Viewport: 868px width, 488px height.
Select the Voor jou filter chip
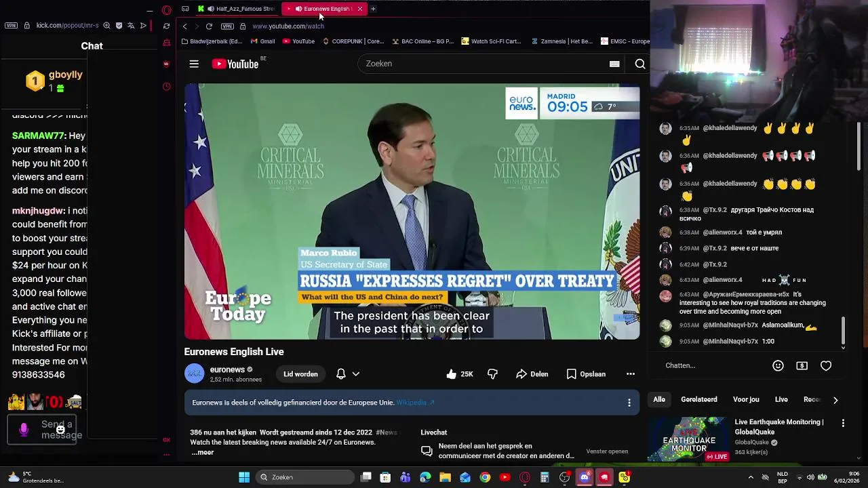[746, 400]
